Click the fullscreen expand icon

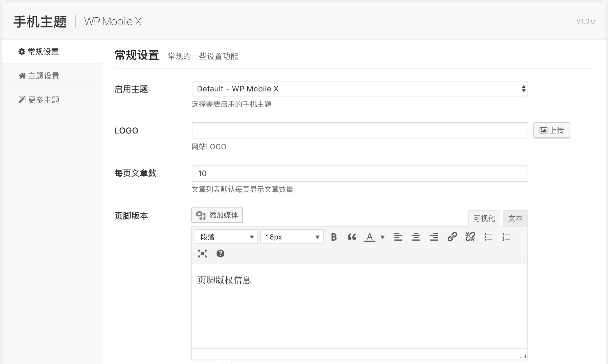[x=203, y=254]
